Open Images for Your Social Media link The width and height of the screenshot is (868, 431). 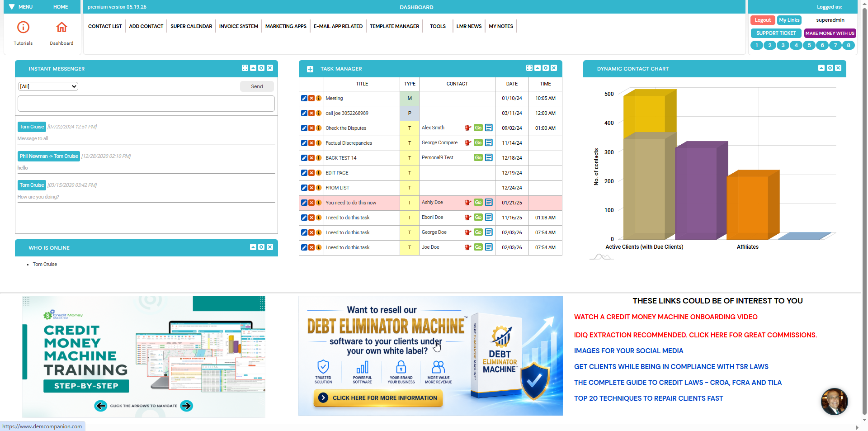point(628,351)
